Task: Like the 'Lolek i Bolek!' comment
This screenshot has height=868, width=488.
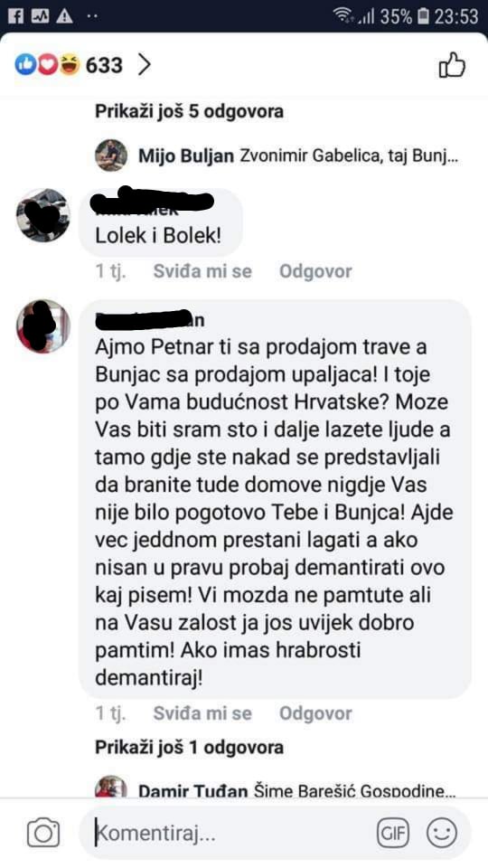Action: pos(202,271)
